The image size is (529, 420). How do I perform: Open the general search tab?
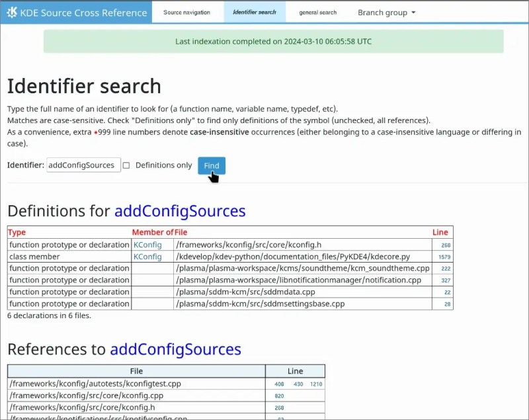[x=317, y=13]
